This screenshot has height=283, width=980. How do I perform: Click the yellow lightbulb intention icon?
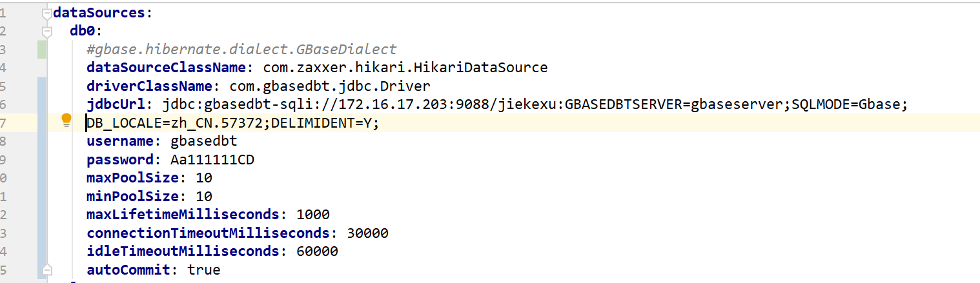66,120
